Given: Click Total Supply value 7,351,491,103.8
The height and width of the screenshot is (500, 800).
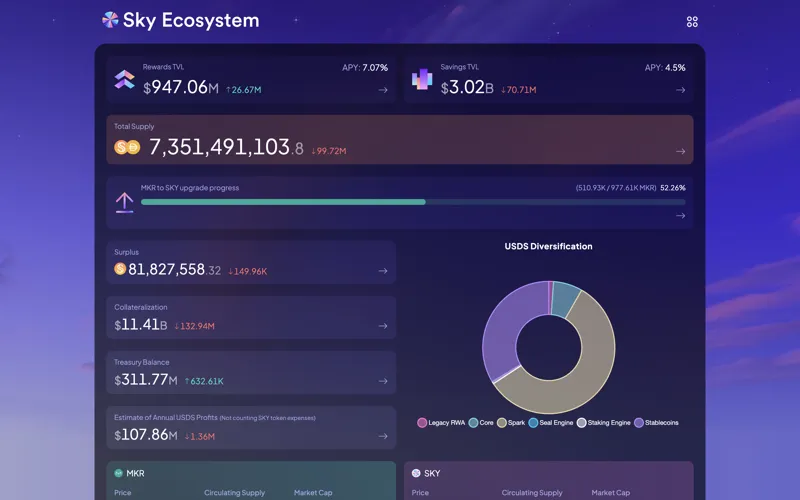Looking at the screenshot, I should click(226, 147).
